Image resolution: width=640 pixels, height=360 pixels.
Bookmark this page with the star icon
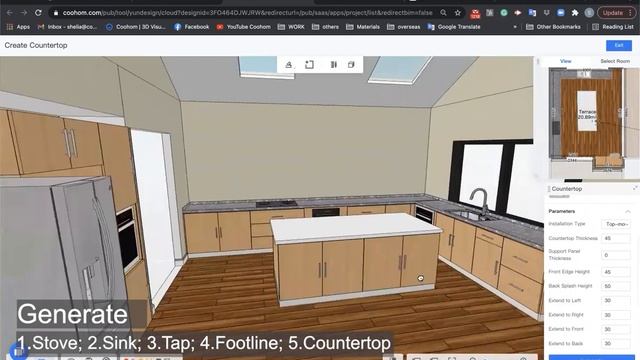point(458,13)
